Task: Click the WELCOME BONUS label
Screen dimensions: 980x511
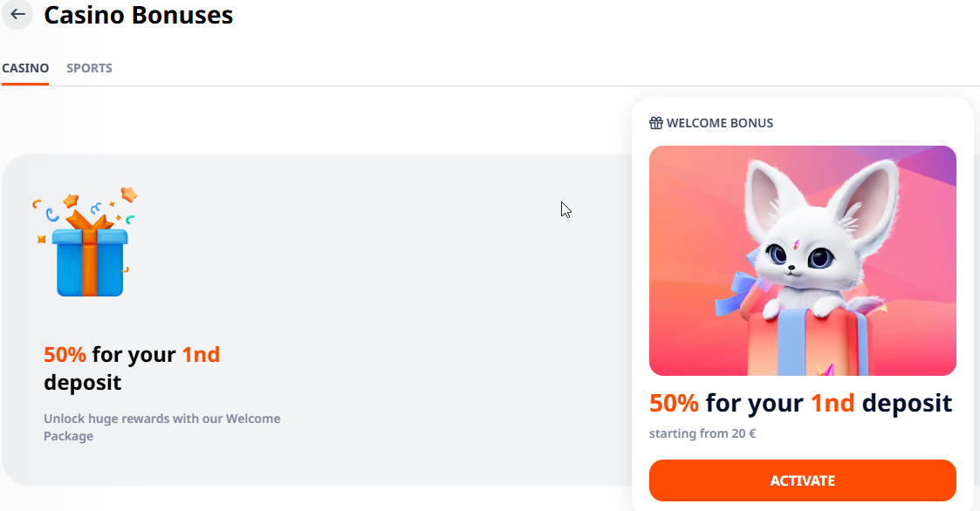Action: click(719, 123)
